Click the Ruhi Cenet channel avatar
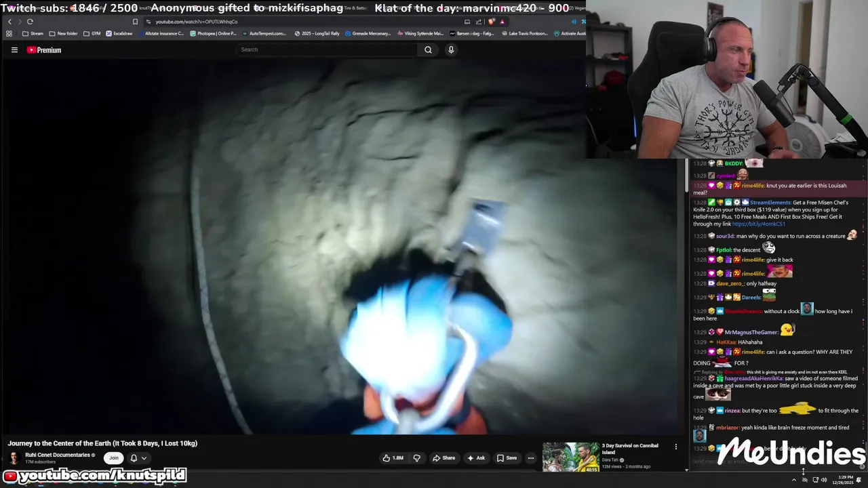 tap(14, 458)
